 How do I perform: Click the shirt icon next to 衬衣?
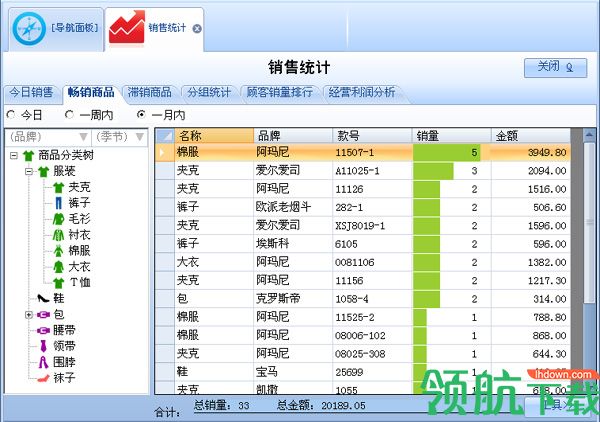click(x=59, y=235)
